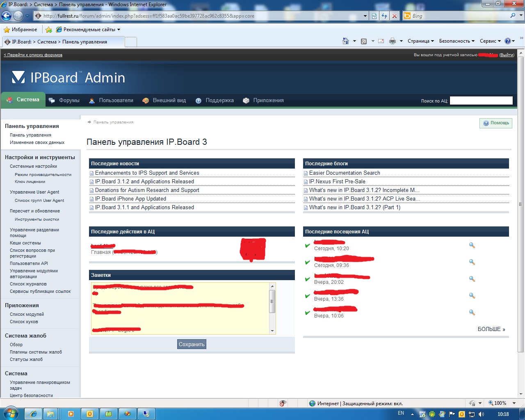Open the БОЛЬШЕ » link
This screenshot has width=525, height=420.
(491, 329)
